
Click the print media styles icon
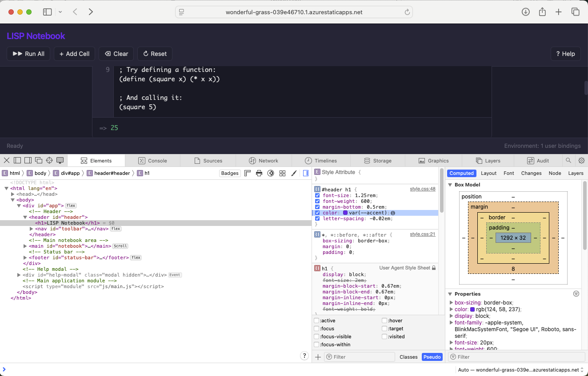[x=259, y=173]
